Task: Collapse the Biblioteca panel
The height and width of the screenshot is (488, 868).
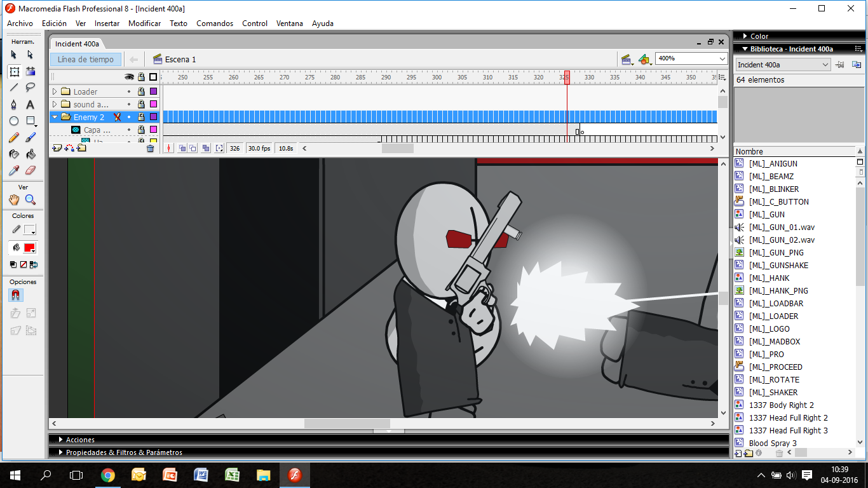Action: (x=745, y=49)
